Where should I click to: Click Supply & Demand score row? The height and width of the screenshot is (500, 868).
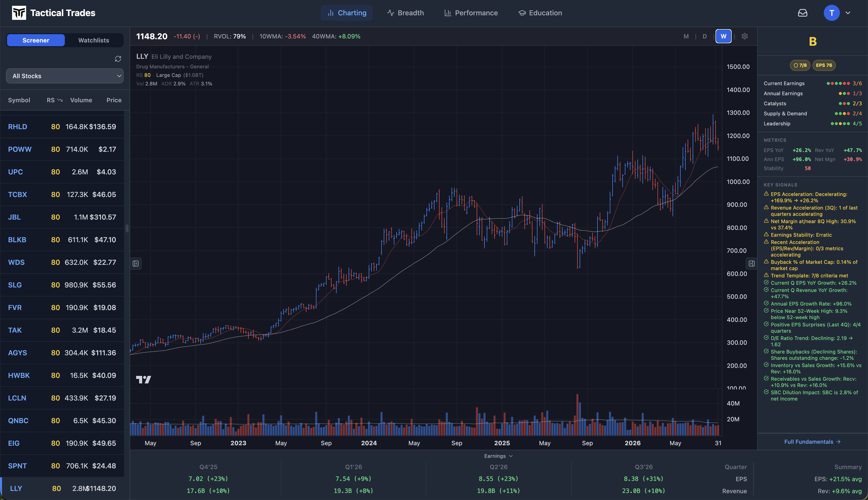click(812, 114)
